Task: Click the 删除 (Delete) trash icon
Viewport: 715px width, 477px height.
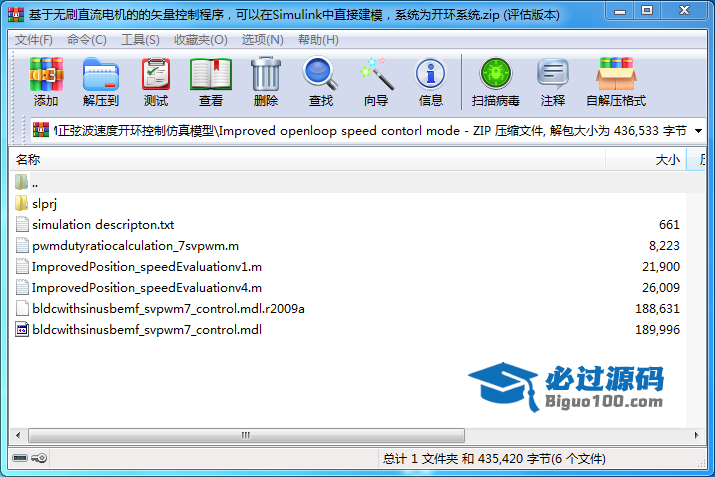Action: [x=266, y=74]
